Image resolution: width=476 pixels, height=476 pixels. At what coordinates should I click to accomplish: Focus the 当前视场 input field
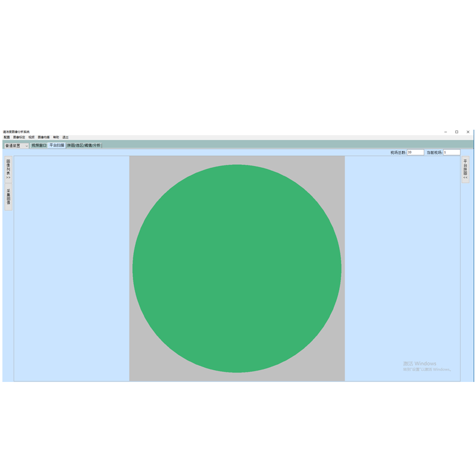pyautogui.click(x=451, y=152)
